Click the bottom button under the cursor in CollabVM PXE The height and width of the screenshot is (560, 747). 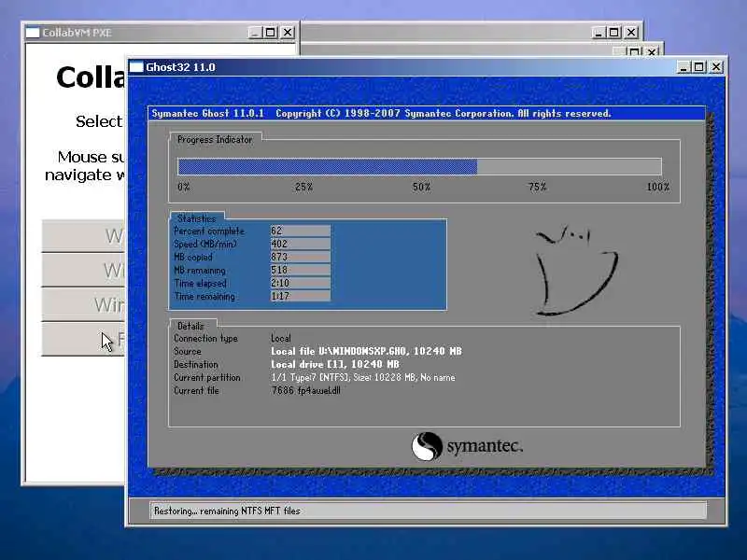[x=83, y=339]
